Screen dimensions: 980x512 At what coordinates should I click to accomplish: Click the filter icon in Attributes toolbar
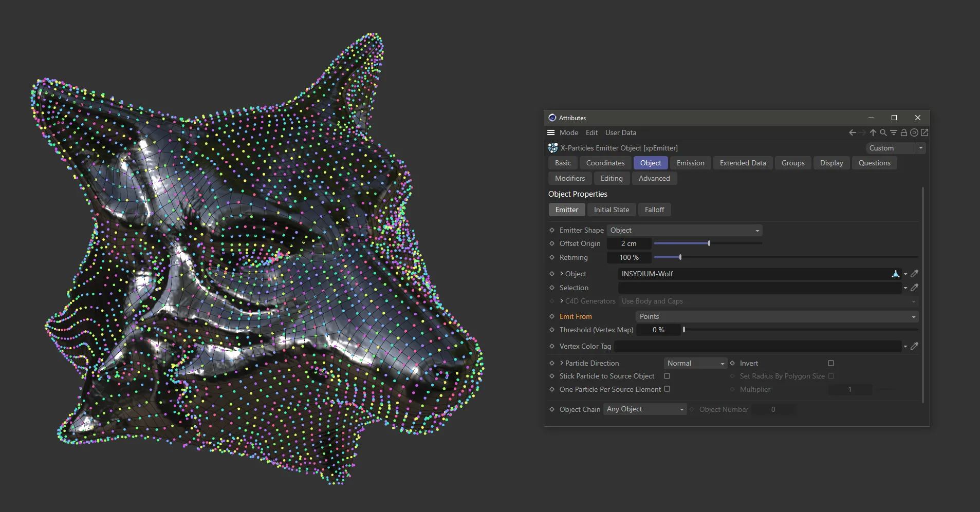pyautogui.click(x=894, y=132)
